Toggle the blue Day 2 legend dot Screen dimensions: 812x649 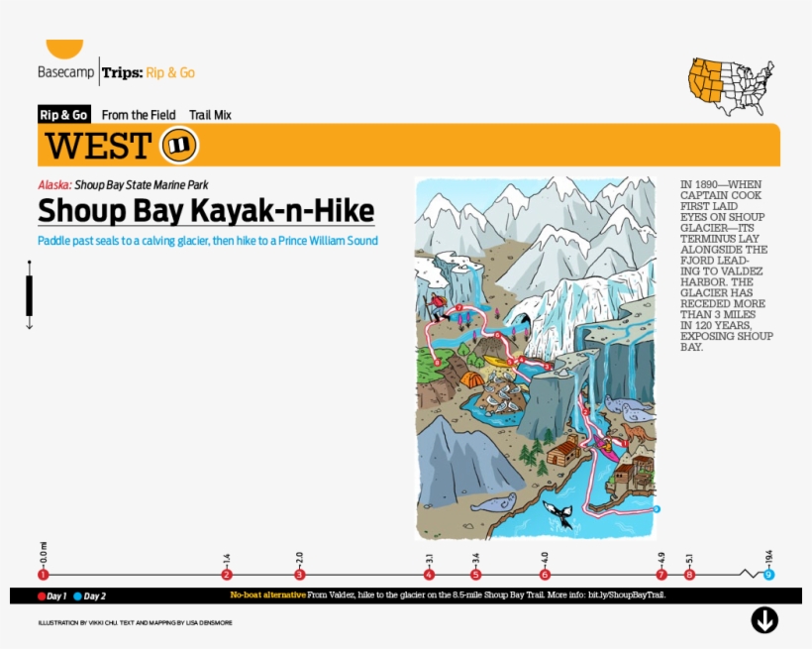(77, 596)
